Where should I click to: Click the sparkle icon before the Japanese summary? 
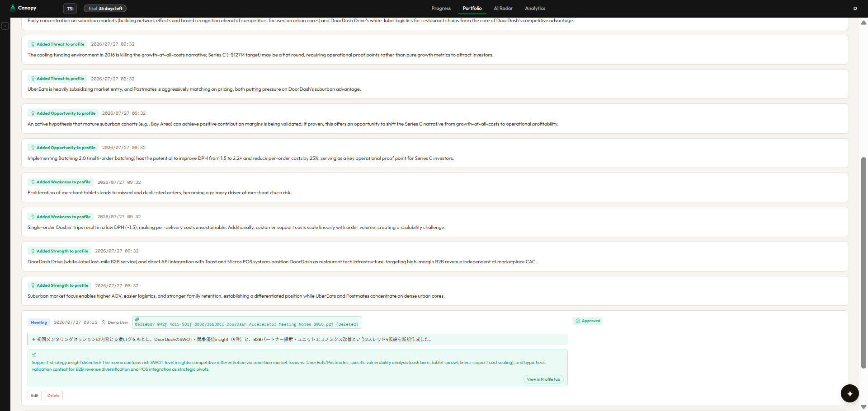coord(34,340)
